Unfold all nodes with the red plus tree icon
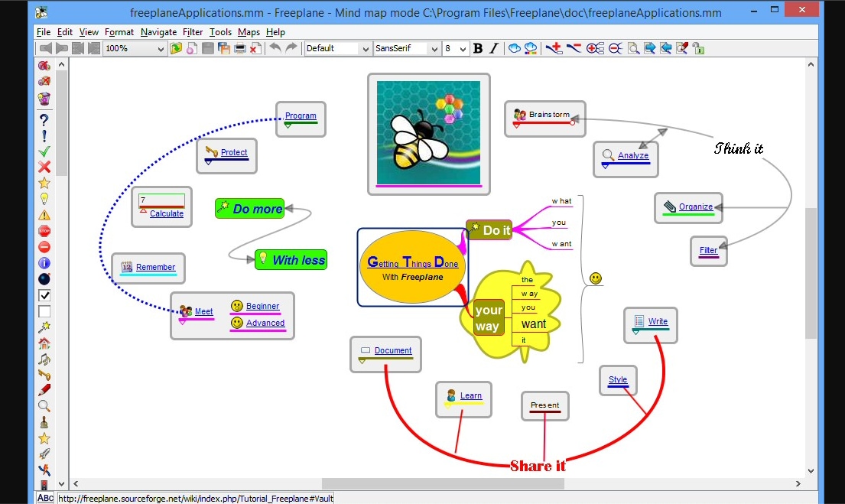845x504 pixels. (596, 48)
